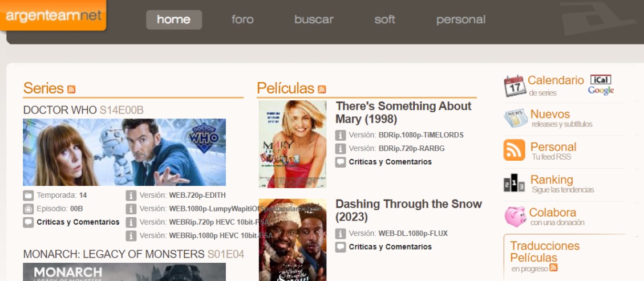Click the Doctor Who banner image
644x281 pixels.
tap(124, 152)
